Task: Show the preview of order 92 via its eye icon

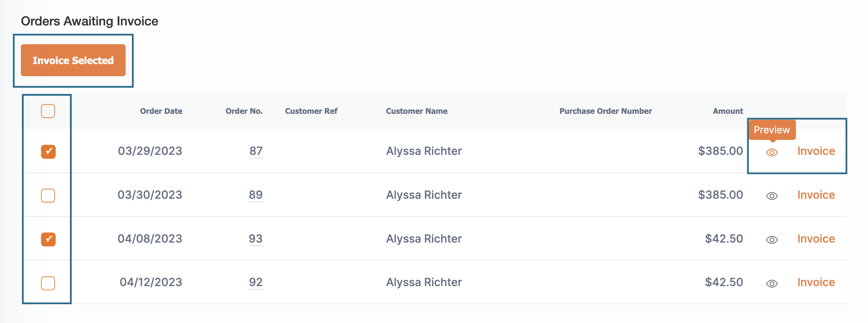Action: point(772,284)
